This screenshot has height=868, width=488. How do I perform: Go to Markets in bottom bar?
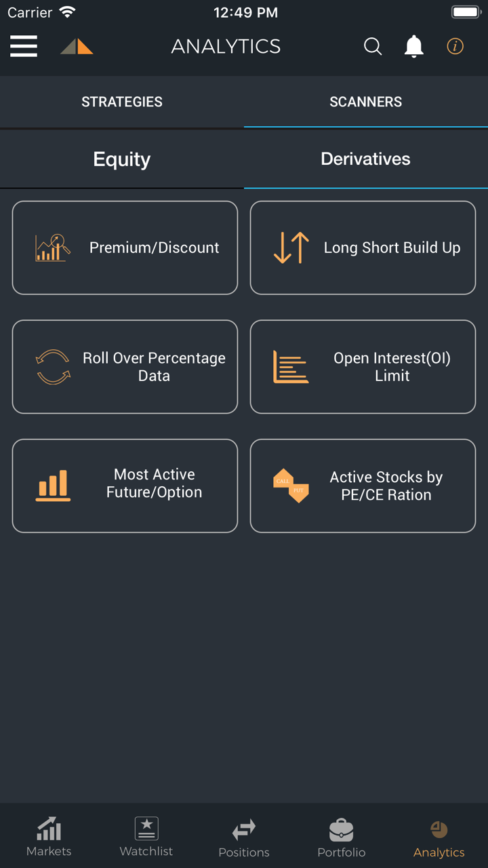(49, 837)
